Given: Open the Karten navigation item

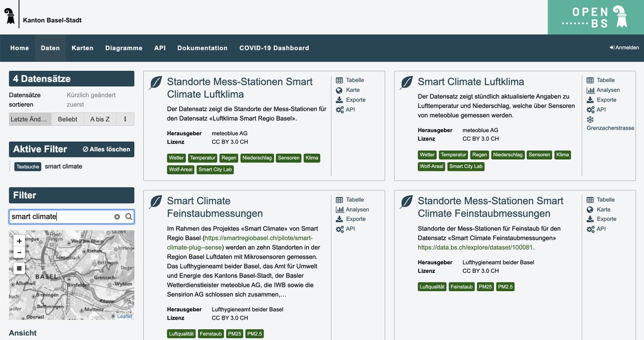Looking at the screenshot, I should (x=83, y=48).
